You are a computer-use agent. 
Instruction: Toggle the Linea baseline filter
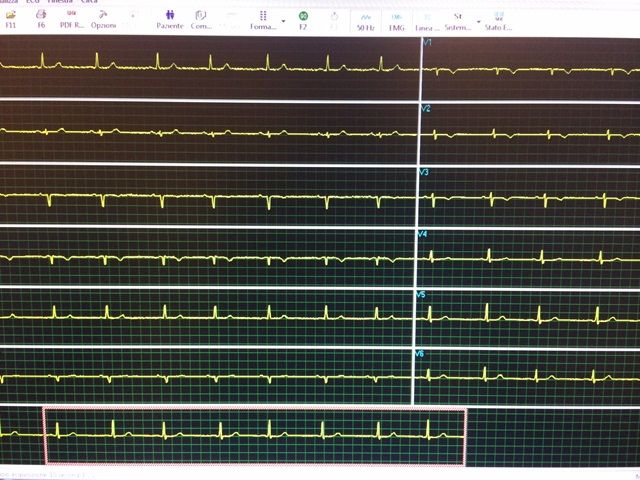click(x=427, y=18)
